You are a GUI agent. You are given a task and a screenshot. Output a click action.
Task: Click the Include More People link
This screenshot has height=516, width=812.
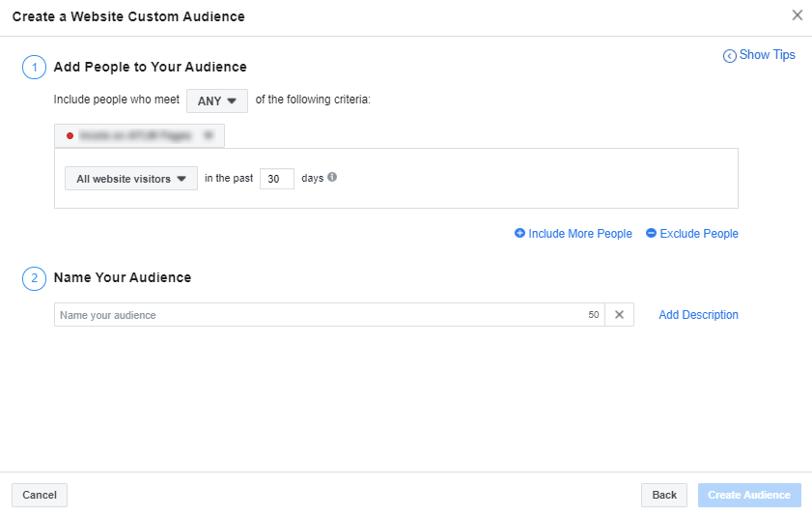(580, 234)
